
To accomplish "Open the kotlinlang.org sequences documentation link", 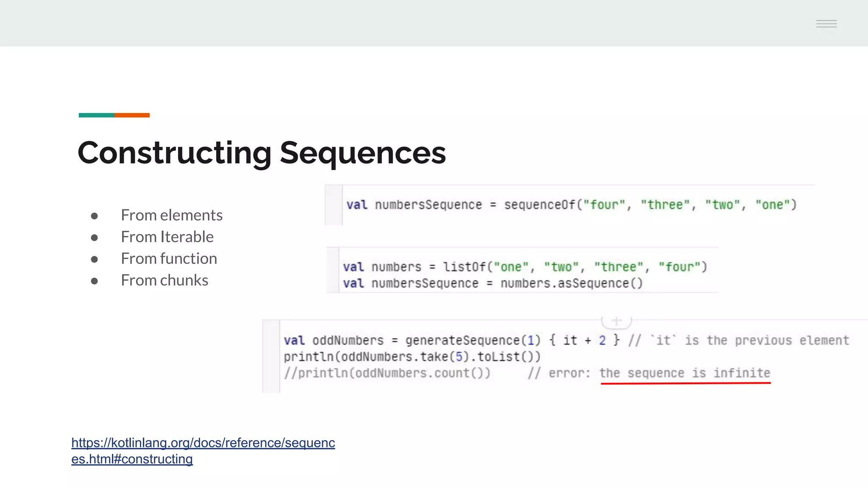I will [203, 451].
